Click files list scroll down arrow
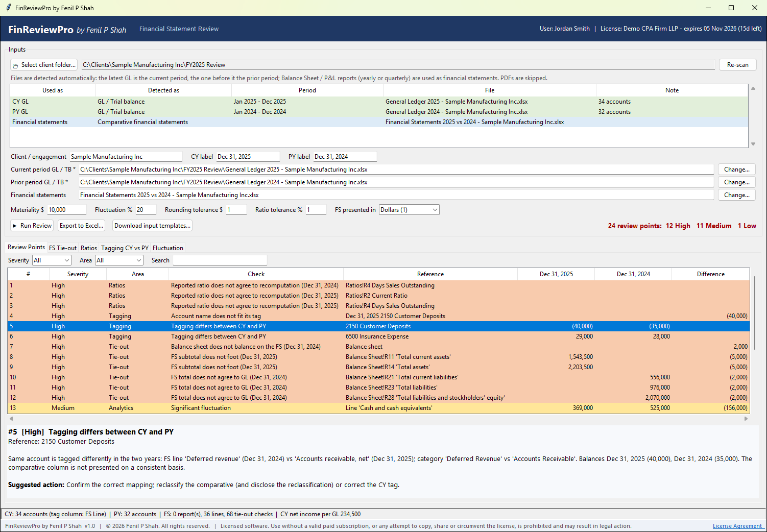The width and height of the screenshot is (767, 532). click(753, 144)
